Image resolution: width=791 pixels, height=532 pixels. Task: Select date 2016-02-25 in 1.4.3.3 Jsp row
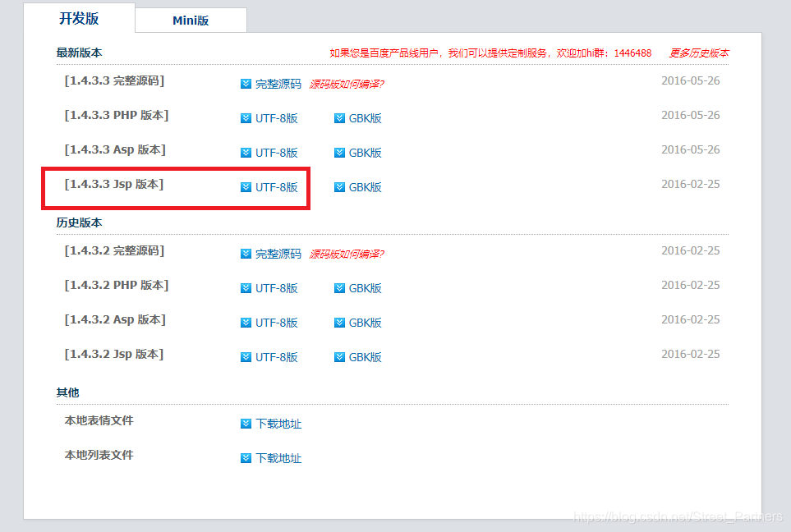[x=691, y=184]
